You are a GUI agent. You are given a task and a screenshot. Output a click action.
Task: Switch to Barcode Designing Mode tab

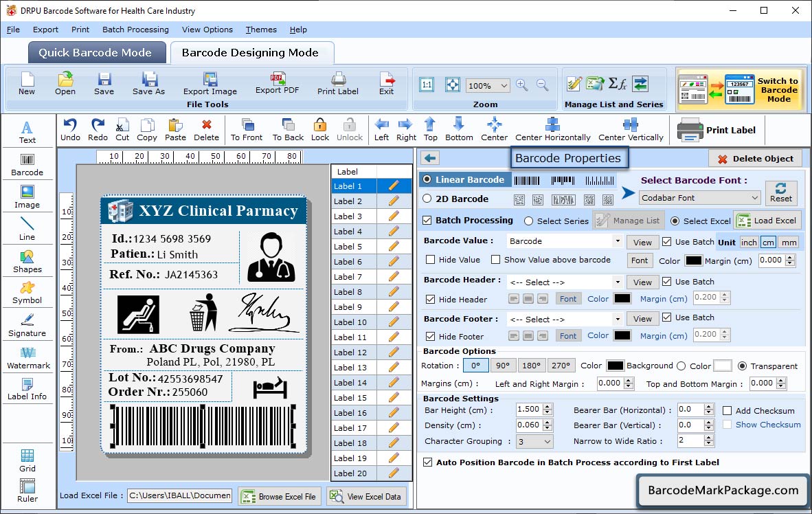click(251, 52)
